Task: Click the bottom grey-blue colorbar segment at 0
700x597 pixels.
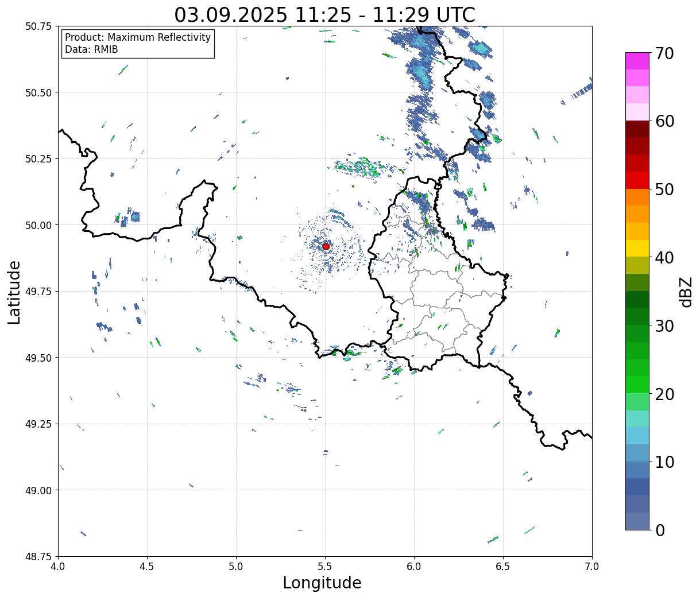Action: [x=637, y=521]
